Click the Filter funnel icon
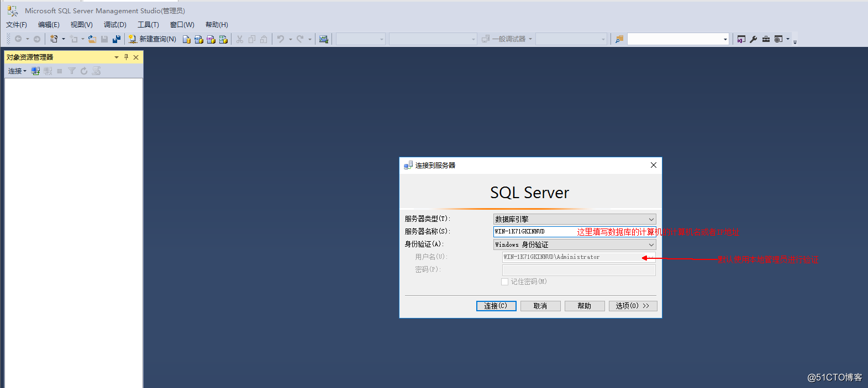 pyautogui.click(x=72, y=71)
